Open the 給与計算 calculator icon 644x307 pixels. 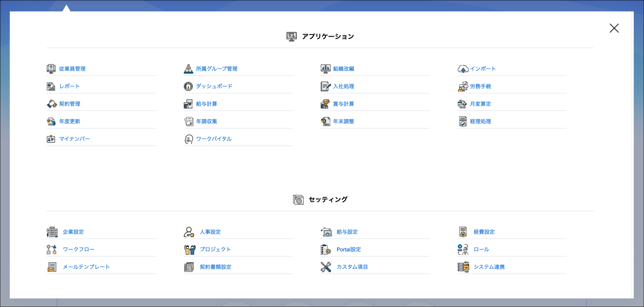(x=188, y=104)
